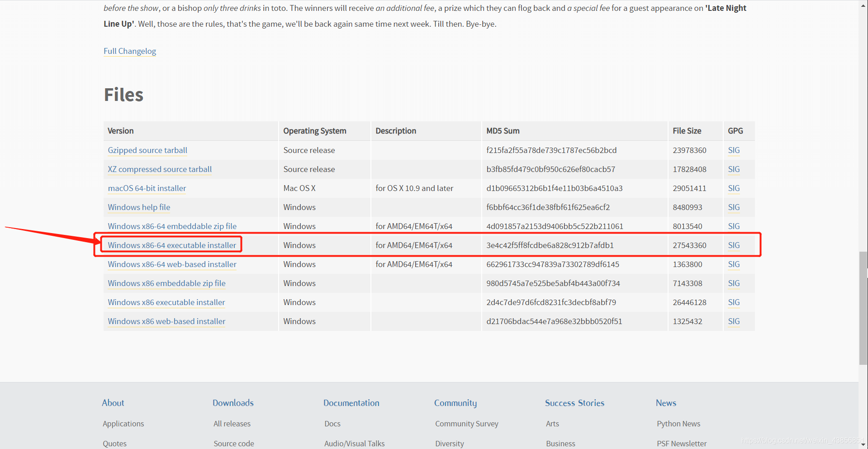Download XZ compressed source tarball
The height and width of the screenshot is (449, 868).
[x=160, y=169]
